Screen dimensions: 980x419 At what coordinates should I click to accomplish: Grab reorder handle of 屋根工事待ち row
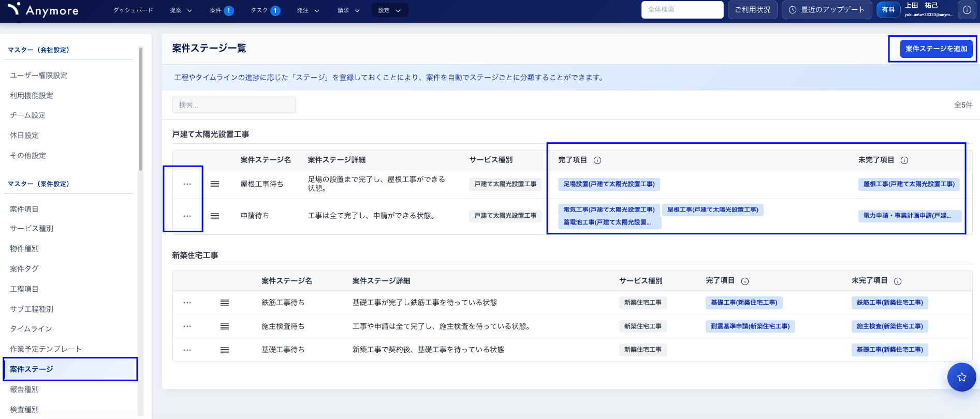pos(215,184)
